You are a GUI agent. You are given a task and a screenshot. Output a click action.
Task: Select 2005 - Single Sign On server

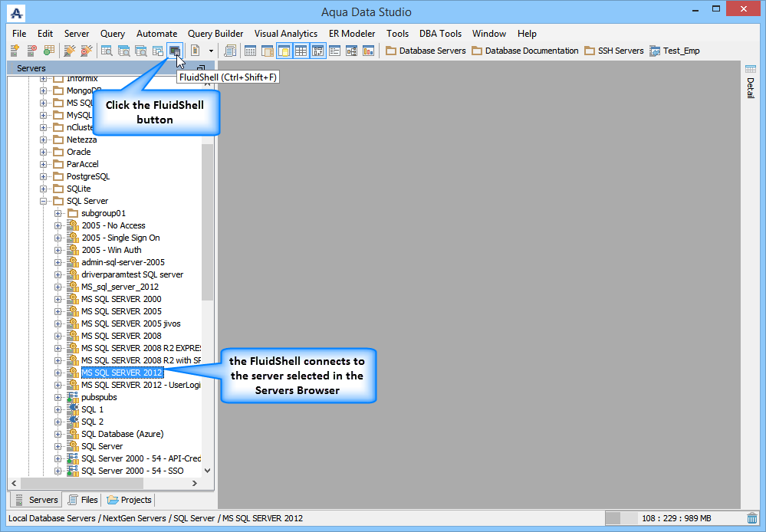[x=120, y=238]
